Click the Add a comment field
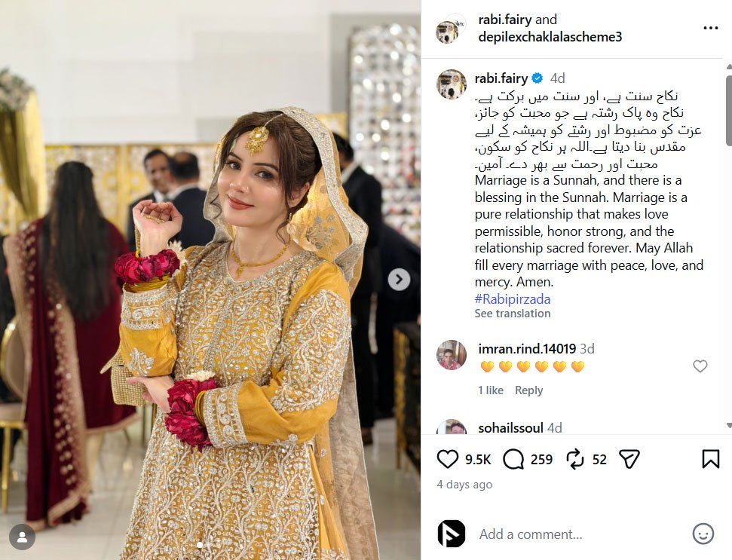The width and height of the screenshot is (732, 560). pyautogui.click(x=579, y=534)
